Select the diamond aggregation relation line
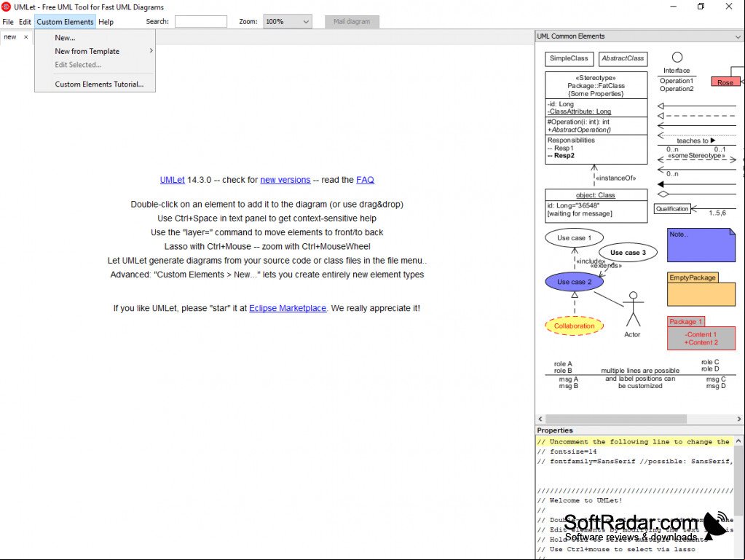 pos(696,194)
